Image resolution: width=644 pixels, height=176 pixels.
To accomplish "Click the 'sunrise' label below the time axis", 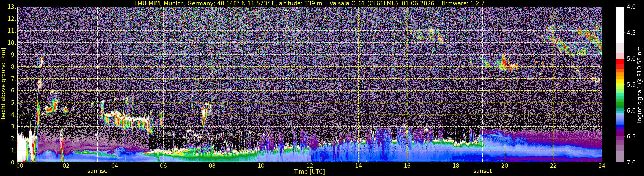I will pos(97,171).
